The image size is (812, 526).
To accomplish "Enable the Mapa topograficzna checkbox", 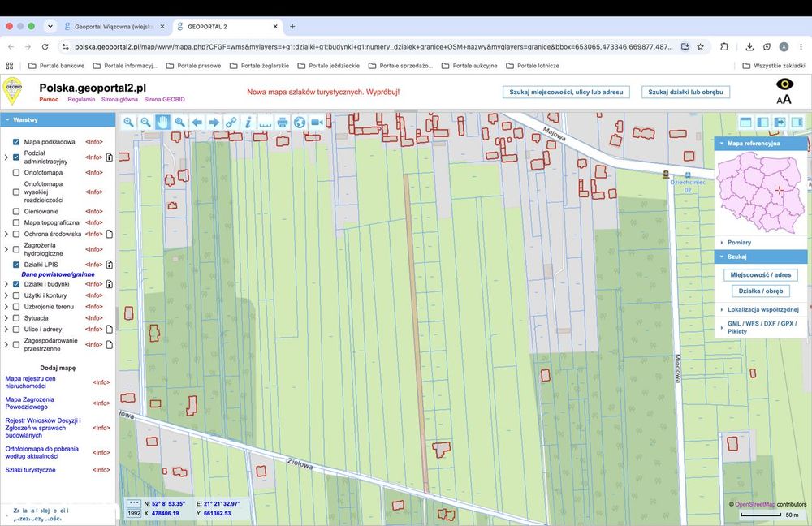I will tap(16, 222).
